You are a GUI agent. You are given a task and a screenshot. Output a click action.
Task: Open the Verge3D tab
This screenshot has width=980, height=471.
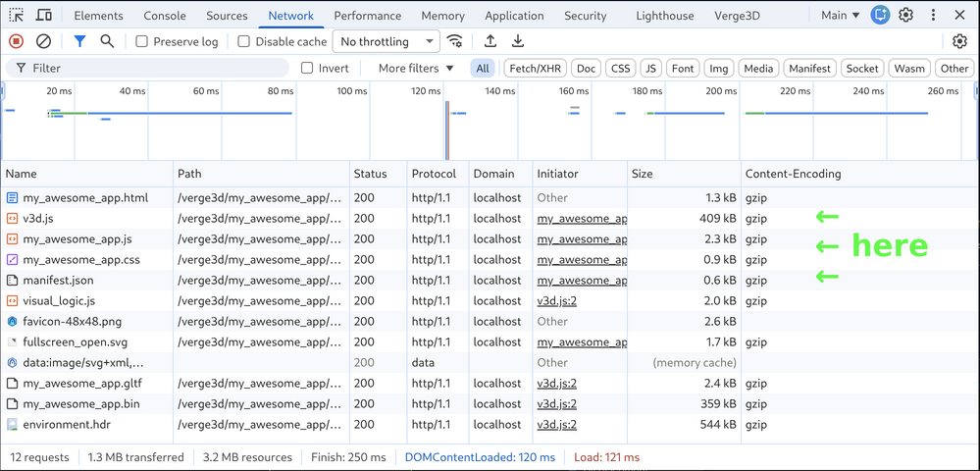tap(738, 16)
